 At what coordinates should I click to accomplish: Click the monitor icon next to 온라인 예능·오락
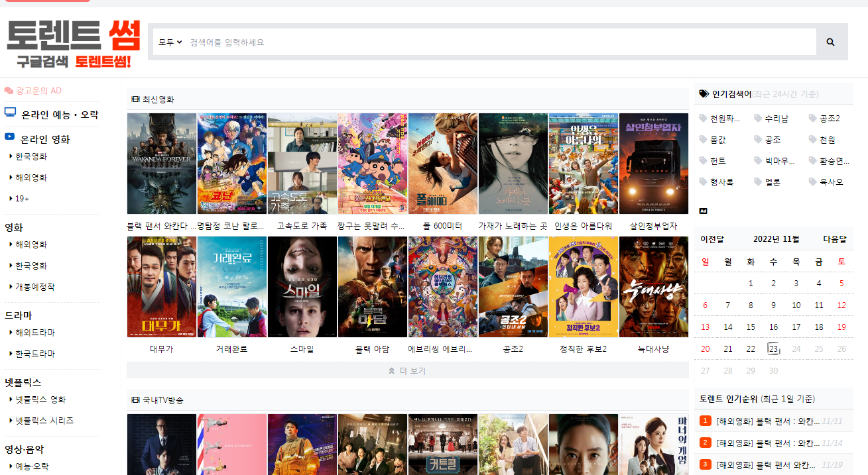click(10, 113)
